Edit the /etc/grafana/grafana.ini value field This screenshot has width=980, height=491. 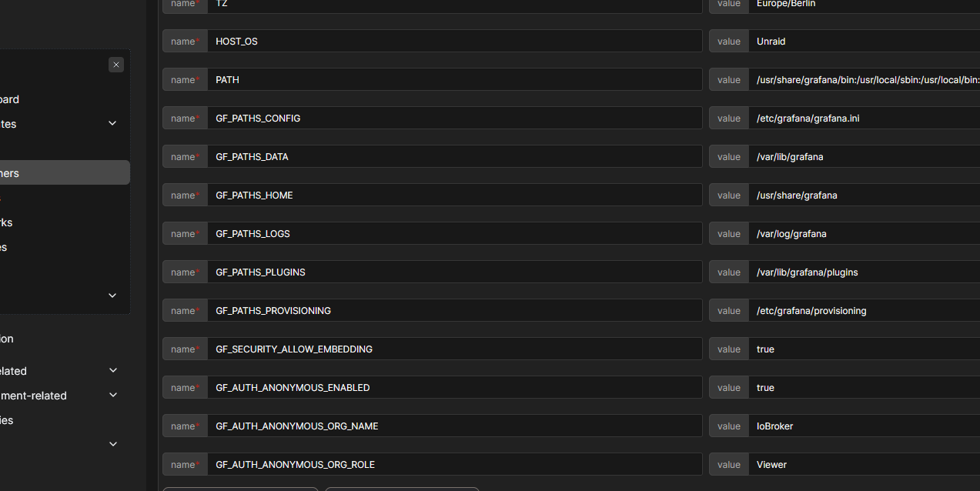pyautogui.click(x=862, y=119)
